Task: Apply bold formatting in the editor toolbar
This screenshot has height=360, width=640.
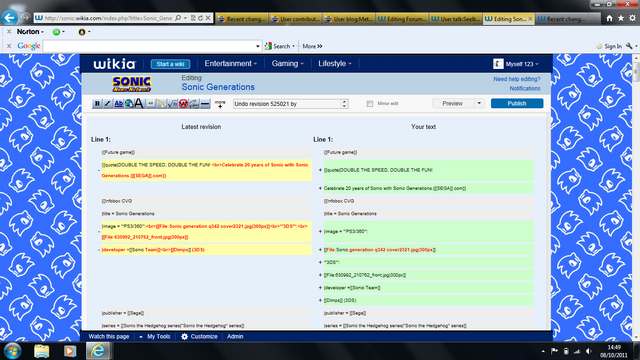Action: (97, 104)
